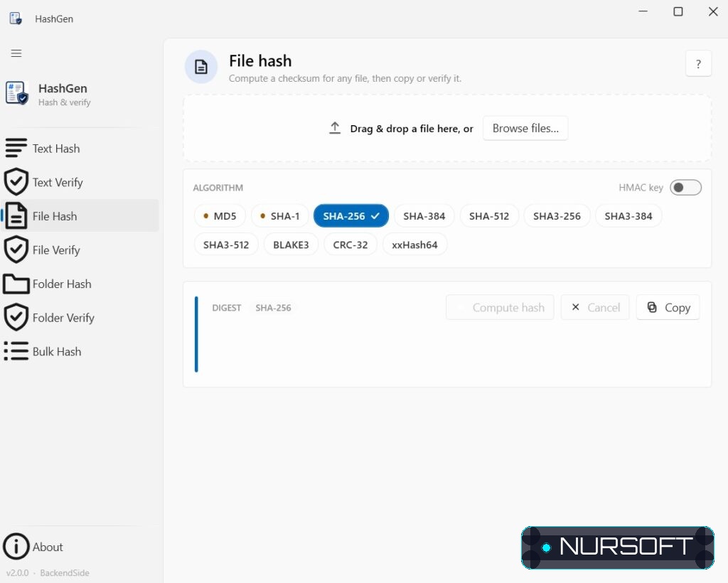Copy the digest to clipboard
The height and width of the screenshot is (583, 728).
[668, 307]
